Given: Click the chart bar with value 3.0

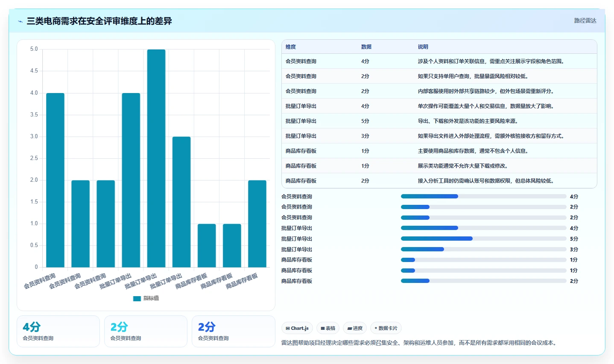Looking at the screenshot, I should [181, 202].
